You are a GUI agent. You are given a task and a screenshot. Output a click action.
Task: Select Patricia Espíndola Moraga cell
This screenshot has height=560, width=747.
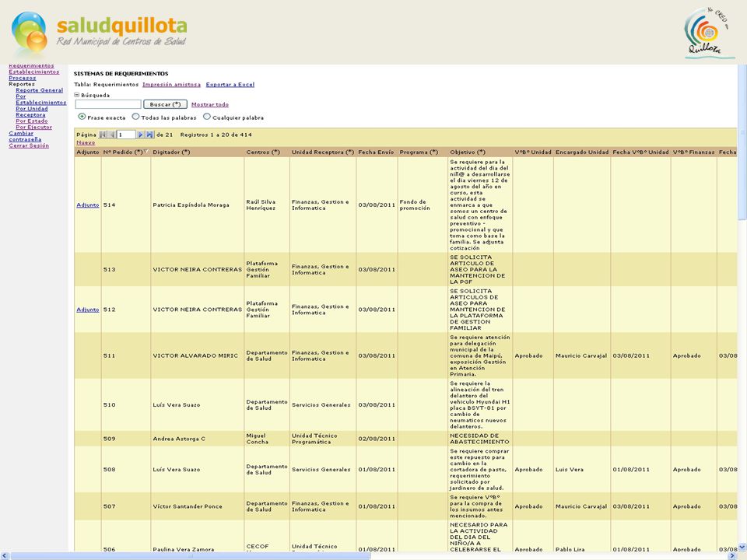click(191, 205)
